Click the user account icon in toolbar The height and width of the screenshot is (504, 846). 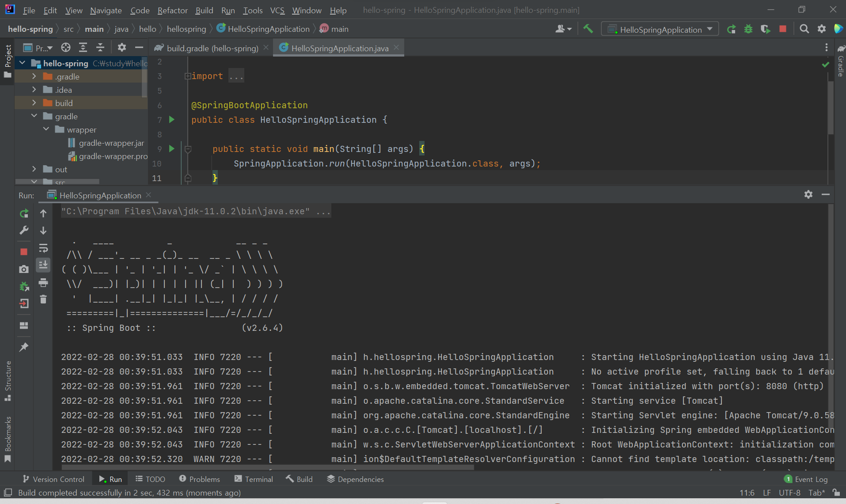[x=563, y=29]
